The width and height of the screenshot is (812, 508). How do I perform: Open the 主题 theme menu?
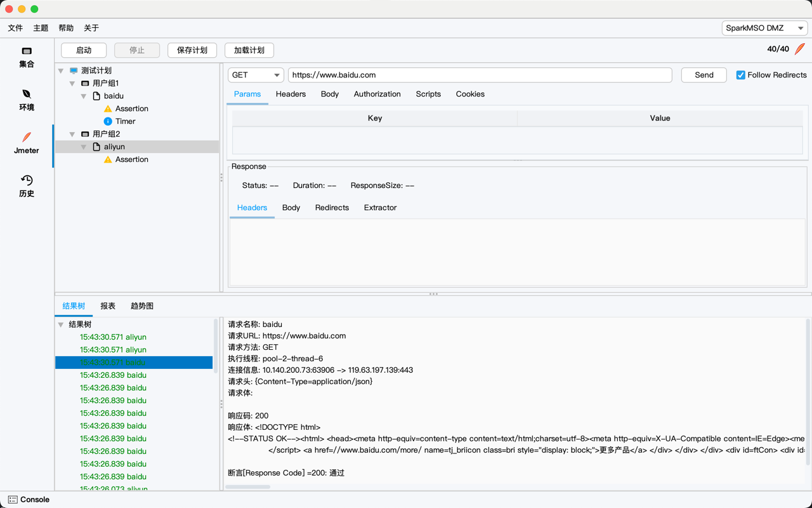click(41, 28)
